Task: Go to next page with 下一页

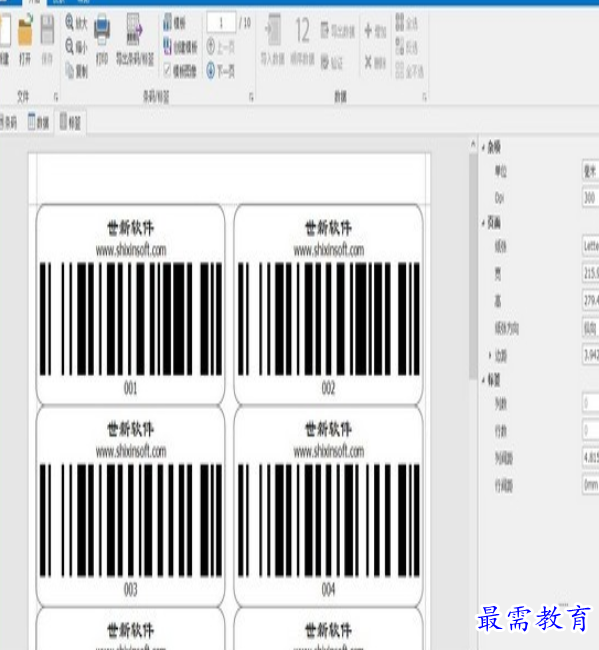Action: point(221,71)
